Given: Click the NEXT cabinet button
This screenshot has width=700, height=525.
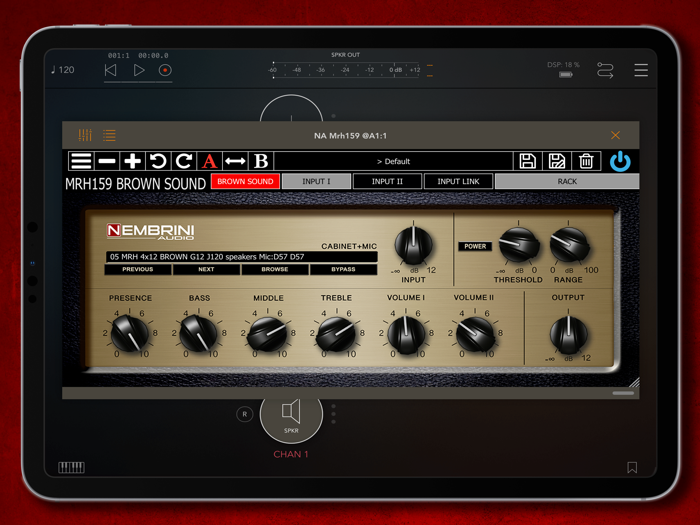Looking at the screenshot, I should pos(206,269).
